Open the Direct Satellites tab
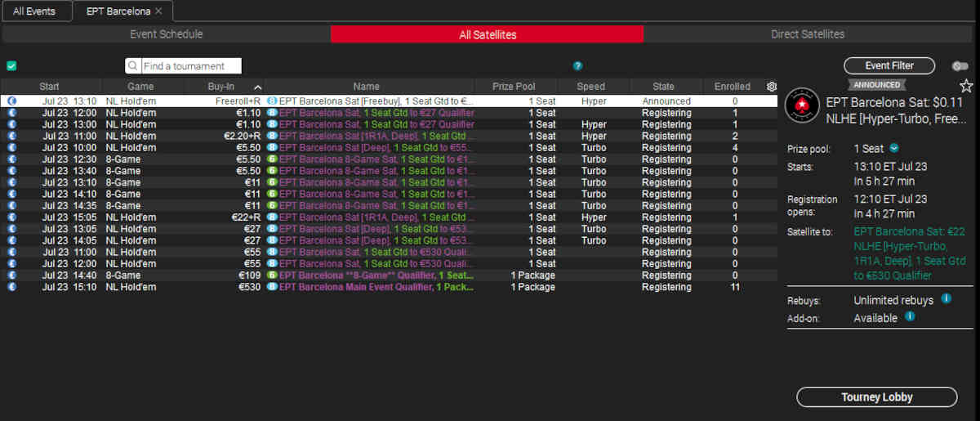 [x=808, y=34]
